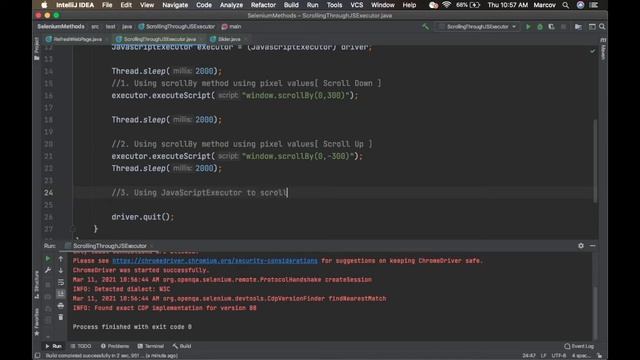This screenshot has width=640, height=360.
Task: Click caret position 24:47 in status bar
Action: [529, 356]
